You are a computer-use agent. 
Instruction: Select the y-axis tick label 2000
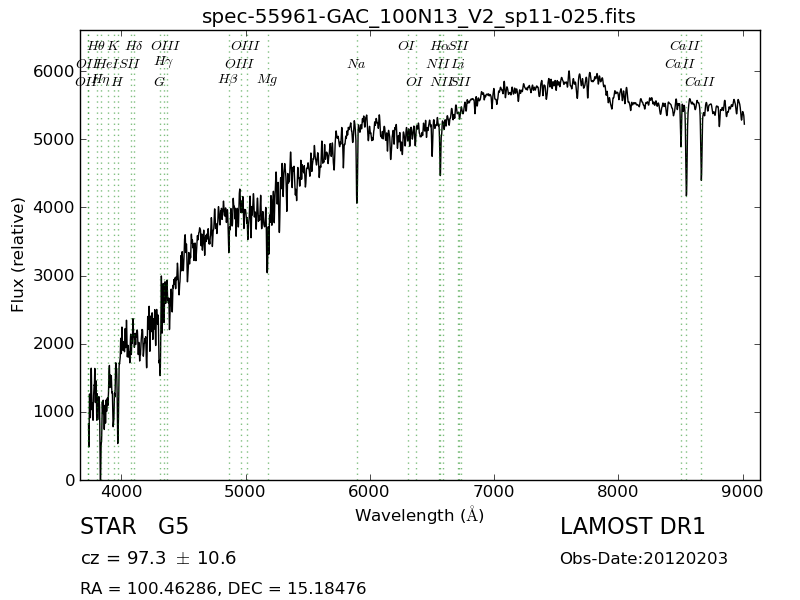54,344
